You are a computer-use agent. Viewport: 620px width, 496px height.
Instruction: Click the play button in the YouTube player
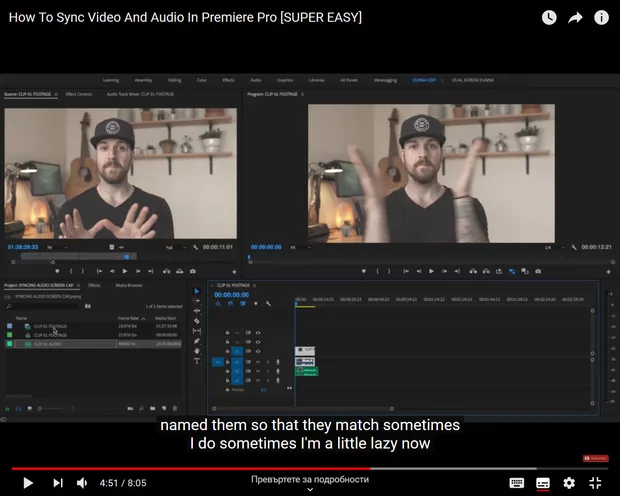coord(28,483)
